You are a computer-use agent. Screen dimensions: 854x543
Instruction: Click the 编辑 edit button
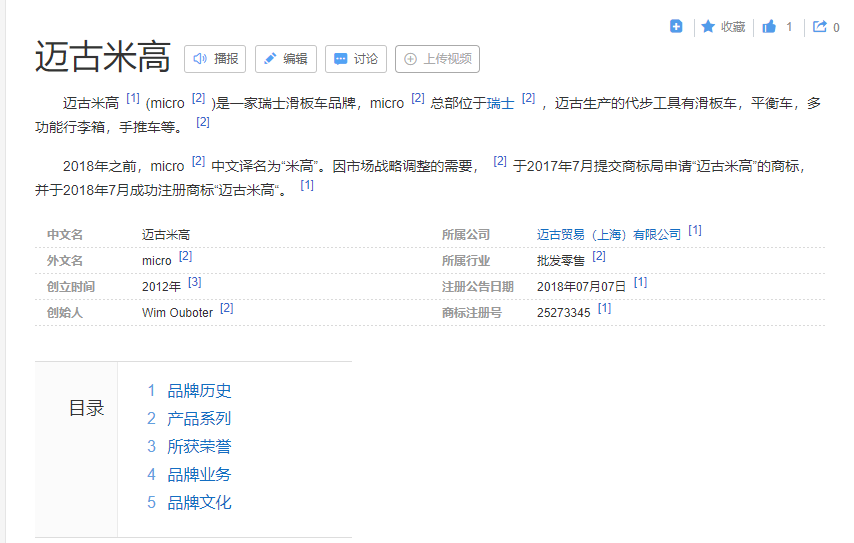286,59
